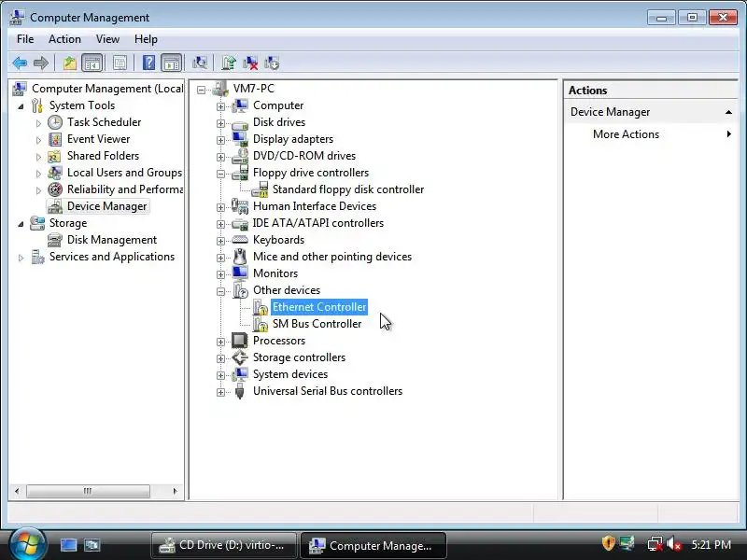Click the left pane scroll right arrow
The width and height of the screenshot is (747, 560).
[175, 491]
